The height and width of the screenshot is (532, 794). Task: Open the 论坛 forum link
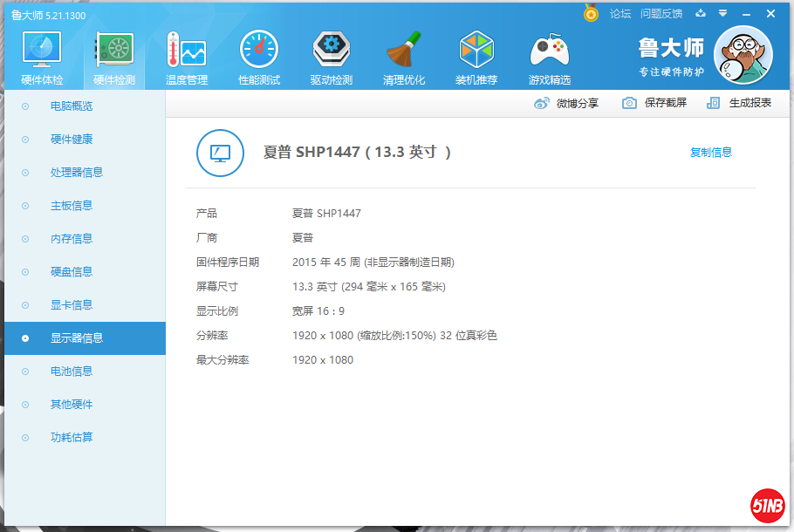[x=620, y=14]
